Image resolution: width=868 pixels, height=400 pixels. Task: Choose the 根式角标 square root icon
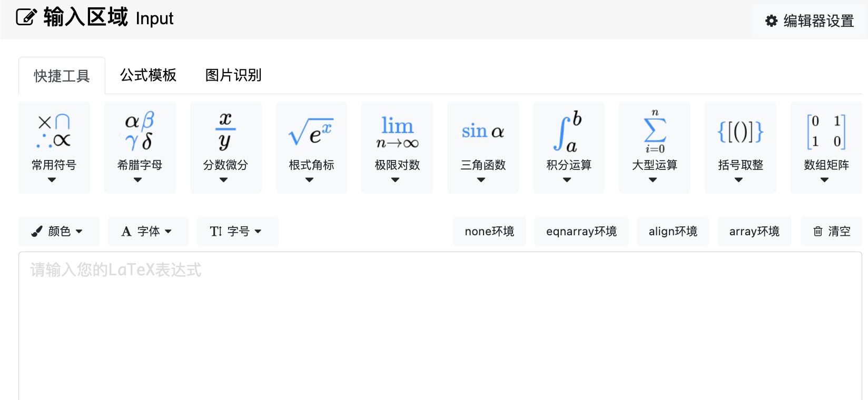[x=311, y=132]
